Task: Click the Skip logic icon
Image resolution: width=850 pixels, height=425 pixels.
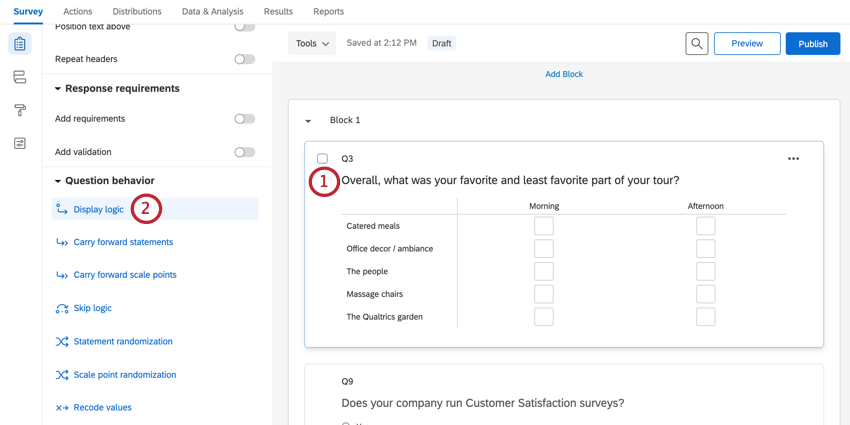Action: tap(62, 309)
